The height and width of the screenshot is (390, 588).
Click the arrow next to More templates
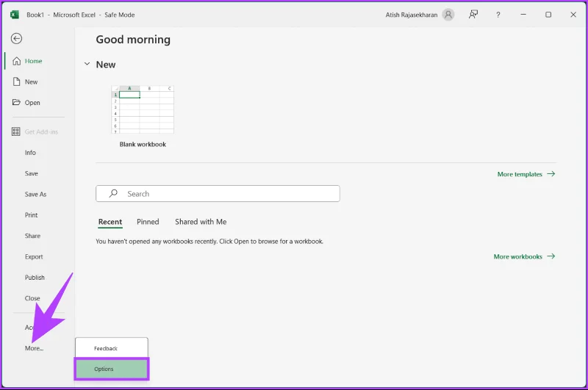click(x=551, y=174)
